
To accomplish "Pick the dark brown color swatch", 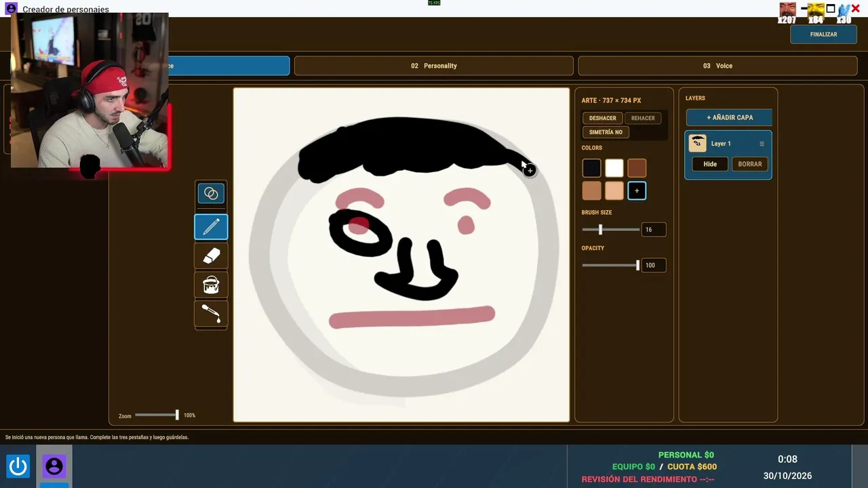I will click(x=637, y=168).
